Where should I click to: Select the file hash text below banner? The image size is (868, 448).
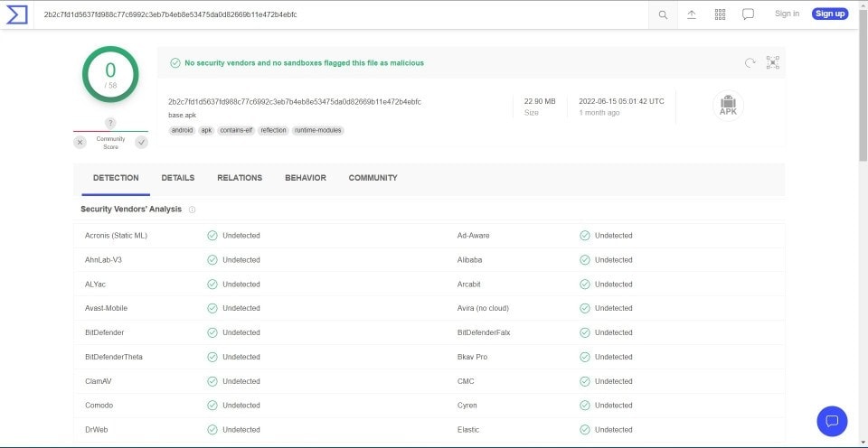[x=295, y=102]
